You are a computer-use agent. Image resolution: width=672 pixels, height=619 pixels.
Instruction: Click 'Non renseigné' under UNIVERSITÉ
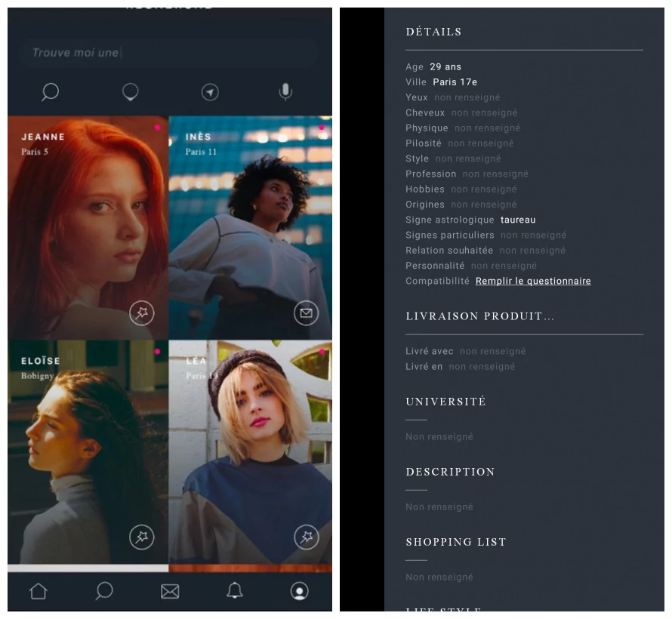(439, 437)
